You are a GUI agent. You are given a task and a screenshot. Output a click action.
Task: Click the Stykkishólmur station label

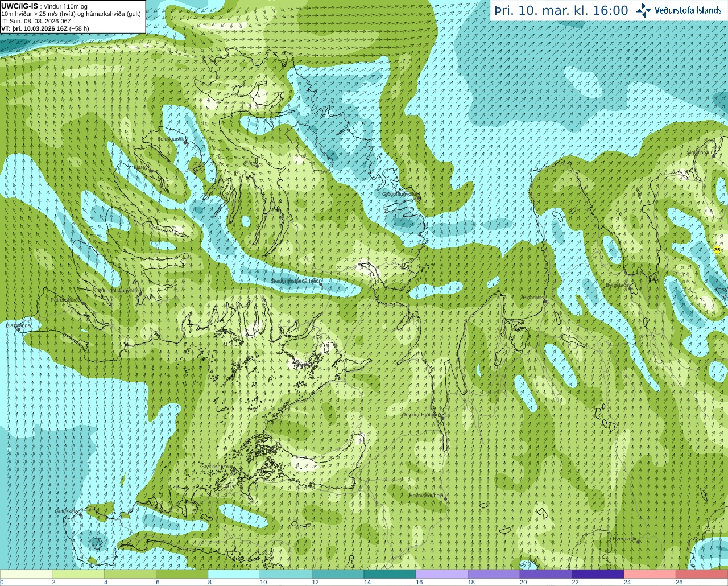coord(217,466)
